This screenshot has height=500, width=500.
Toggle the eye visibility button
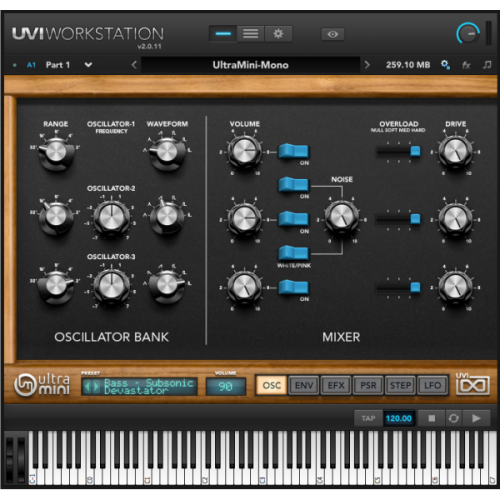point(332,34)
